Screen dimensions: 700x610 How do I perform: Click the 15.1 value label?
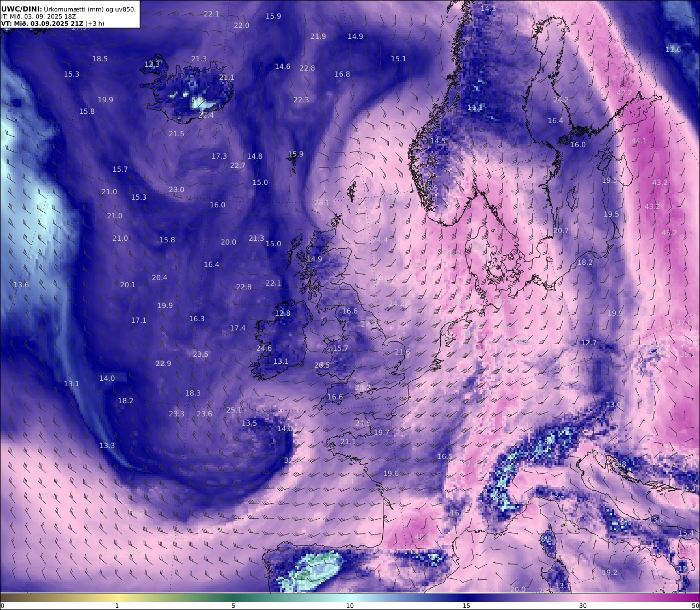tap(399, 59)
